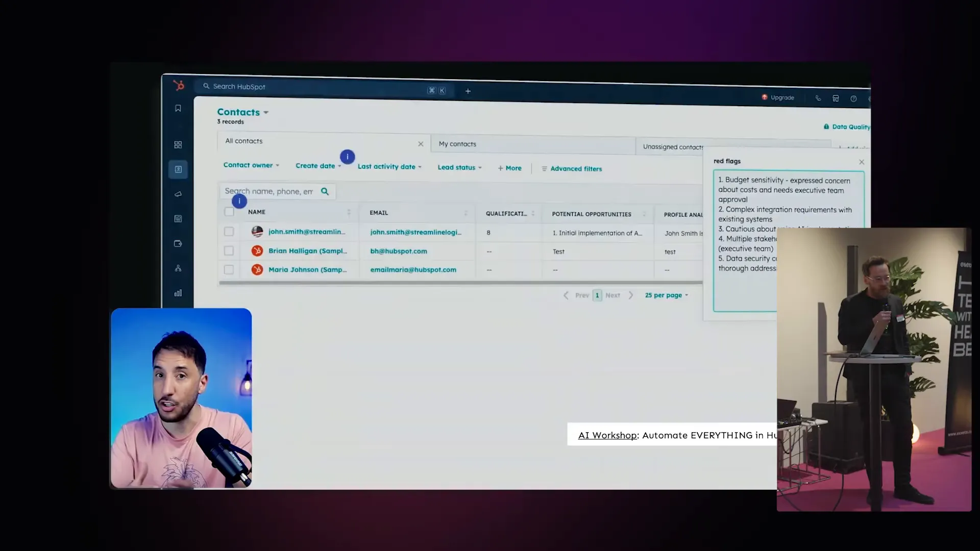
Task: Open the HubSpot bookmarks sidebar icon
Action: point(178,108)
